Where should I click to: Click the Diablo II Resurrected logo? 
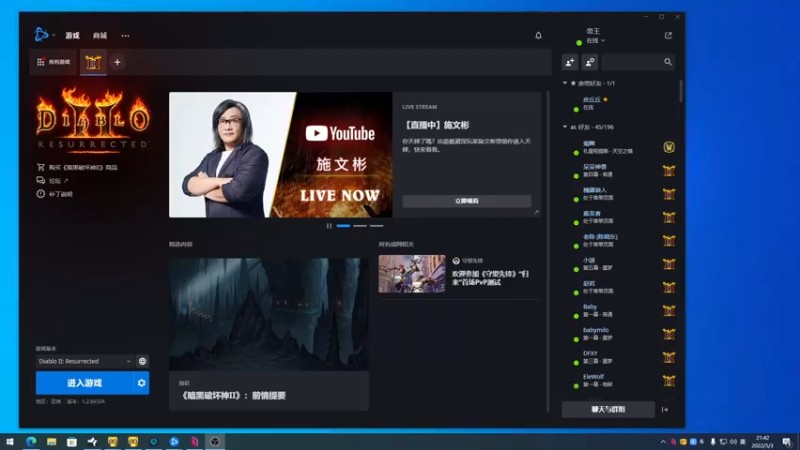pyautogui.click(x=93, y=118)
